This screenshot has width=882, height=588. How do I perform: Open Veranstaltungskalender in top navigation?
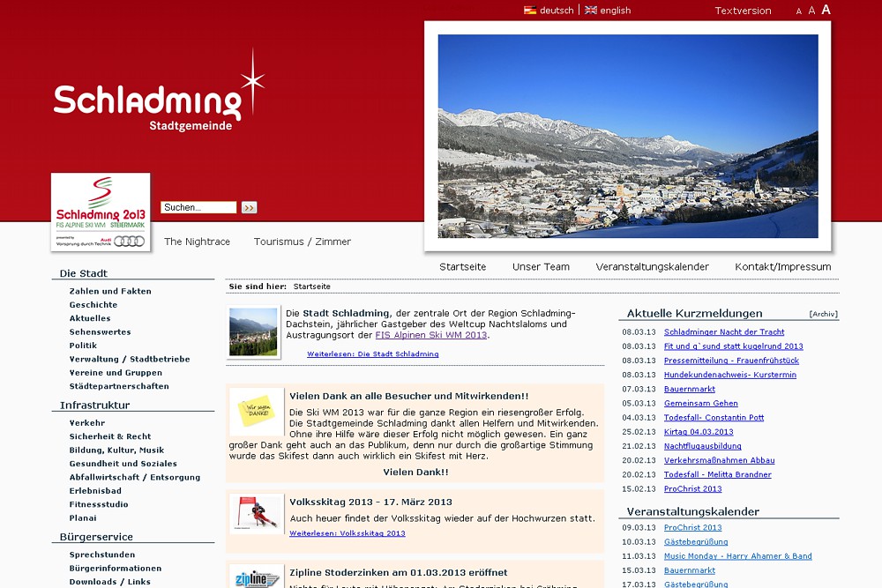652,267
